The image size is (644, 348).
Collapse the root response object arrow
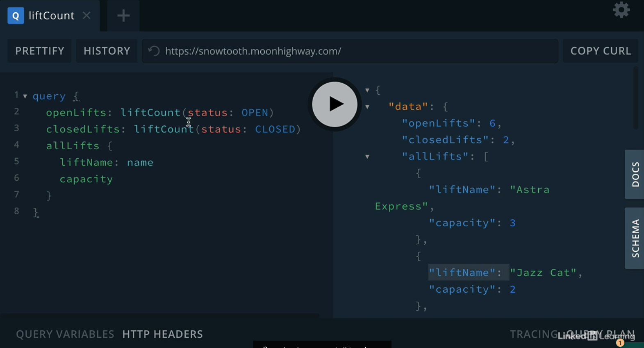367,90
